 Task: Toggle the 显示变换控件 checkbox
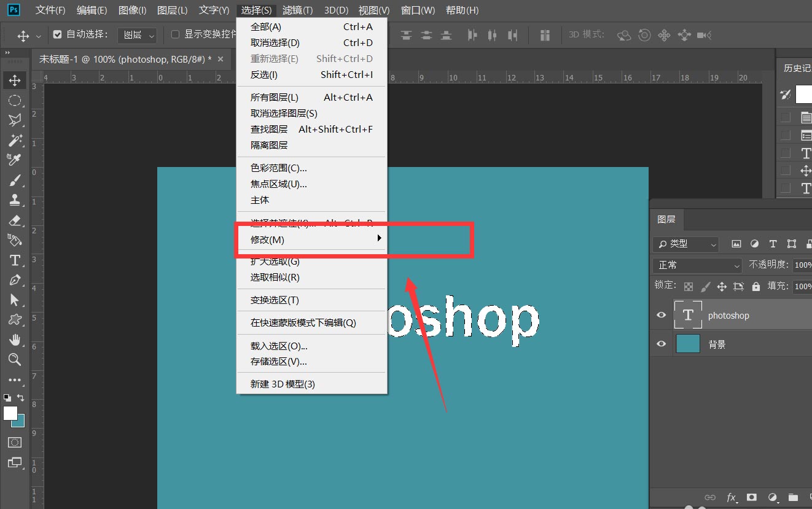(x=175, y=34)
